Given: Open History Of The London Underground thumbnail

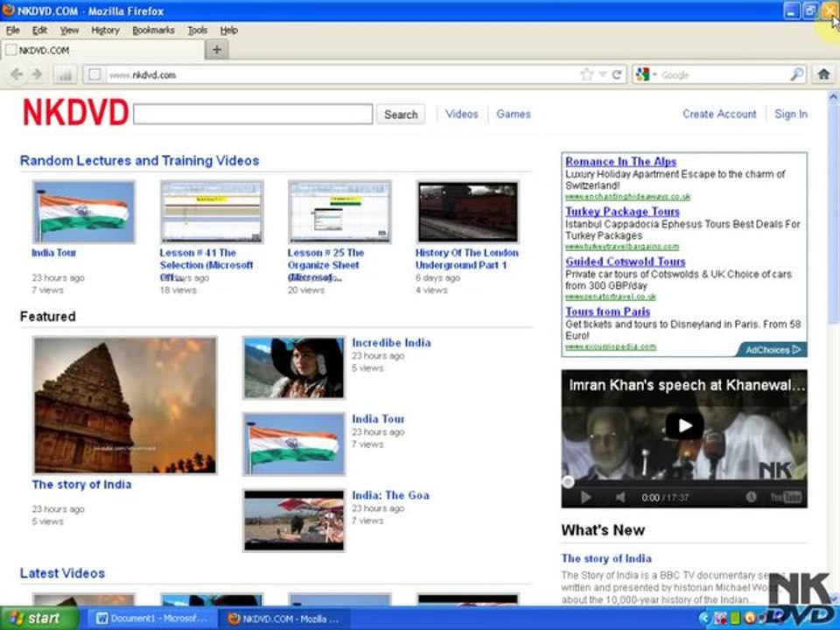Looking at the screenshot, I should tap(467, 212).
